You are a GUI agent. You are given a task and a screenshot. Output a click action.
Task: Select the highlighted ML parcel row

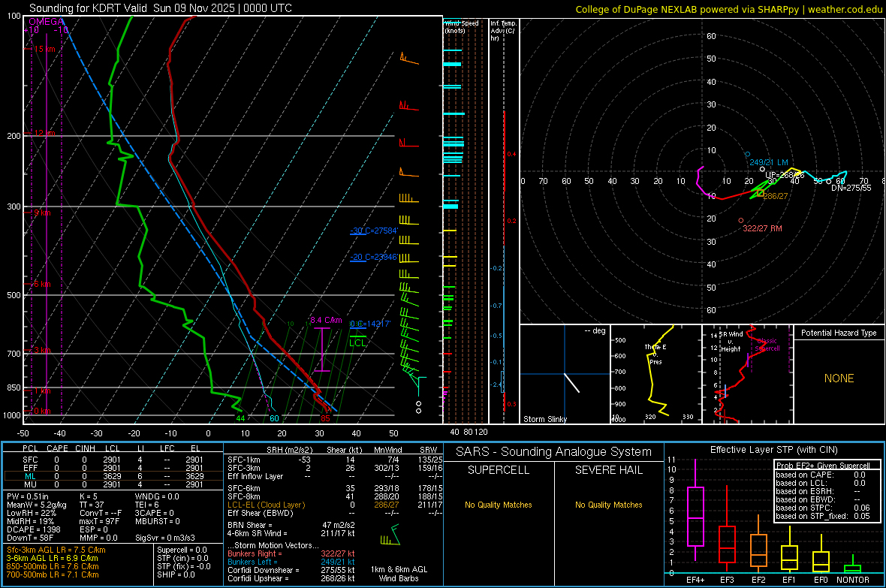click(113, 476)
